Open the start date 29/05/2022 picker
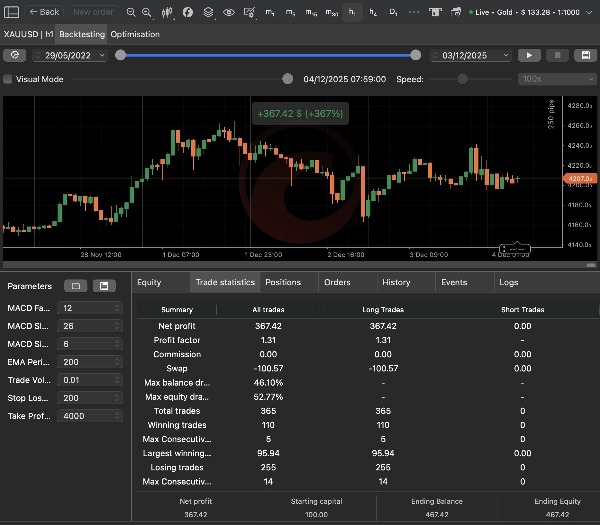 point(70,56)
